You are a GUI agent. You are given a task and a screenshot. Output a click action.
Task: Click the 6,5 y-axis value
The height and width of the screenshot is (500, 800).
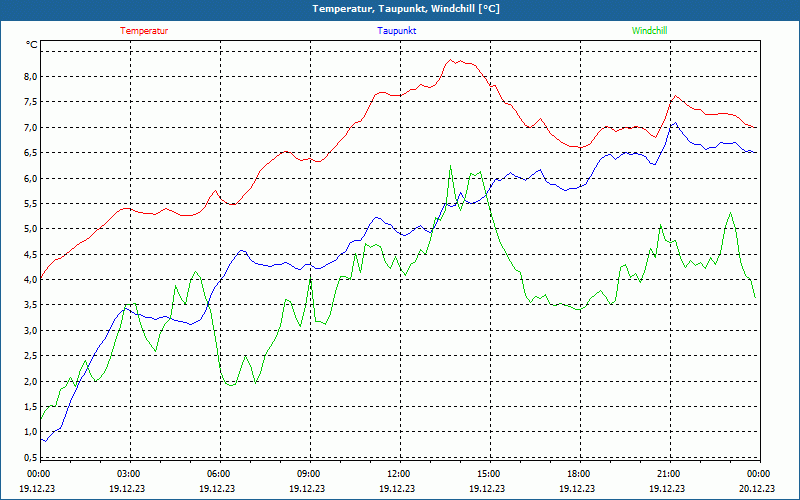click(32, 153)
